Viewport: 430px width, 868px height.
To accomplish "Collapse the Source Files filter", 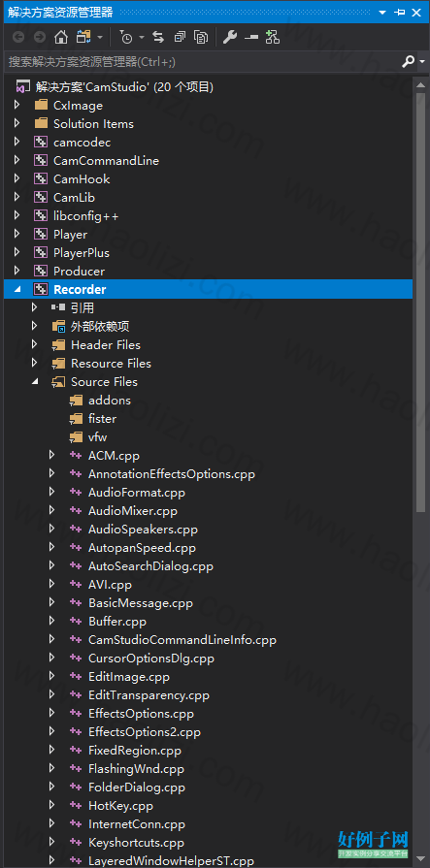I will 34,381.
